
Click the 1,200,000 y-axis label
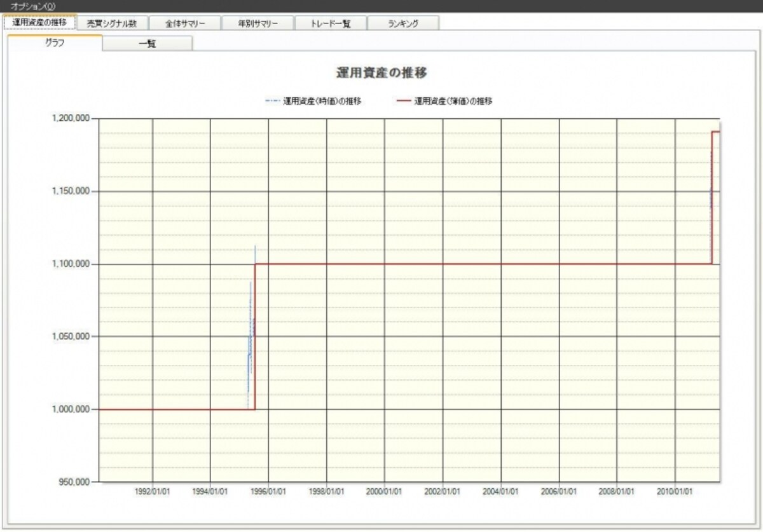pos(72,119)
